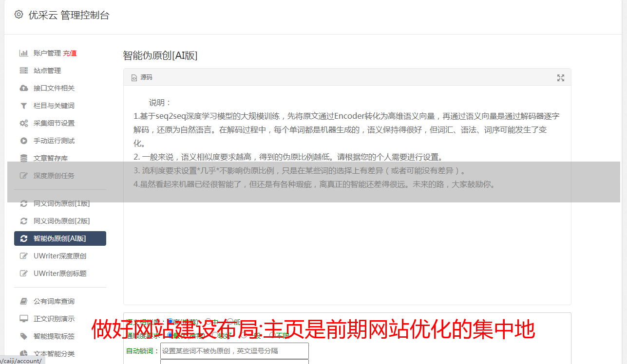Go to the UWriter深度原创 menu entry

click(x=60, y=256)
